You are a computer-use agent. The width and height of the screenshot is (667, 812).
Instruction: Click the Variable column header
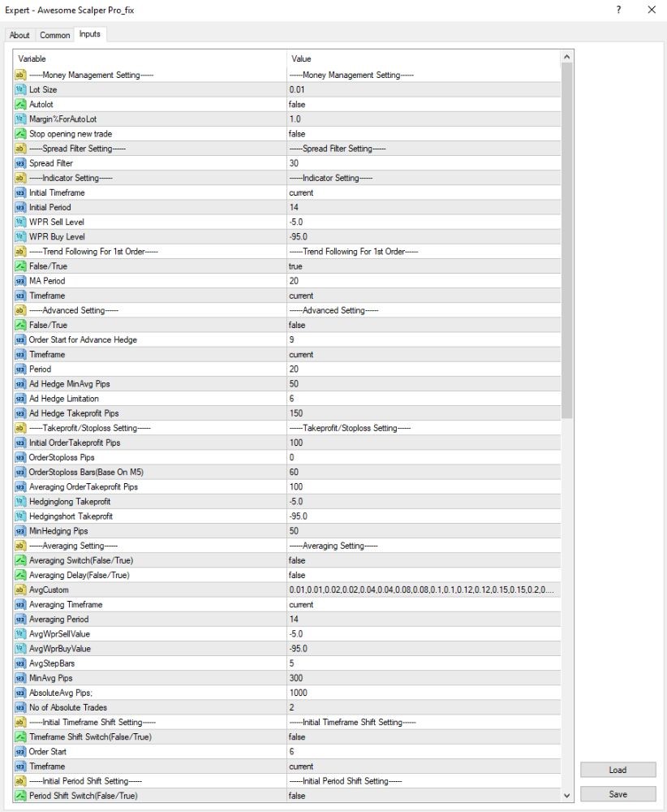pyautogui.click(x=150, y=59)
